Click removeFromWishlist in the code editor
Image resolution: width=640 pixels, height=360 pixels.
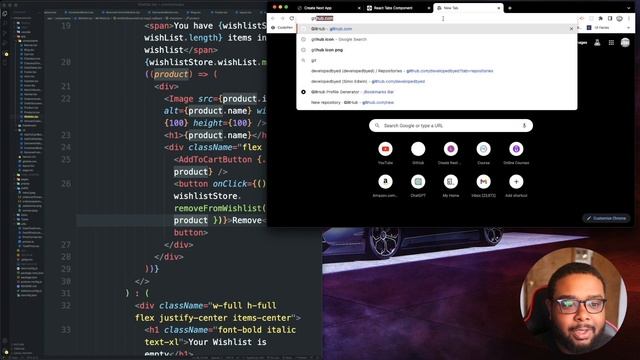click(218, 208)
